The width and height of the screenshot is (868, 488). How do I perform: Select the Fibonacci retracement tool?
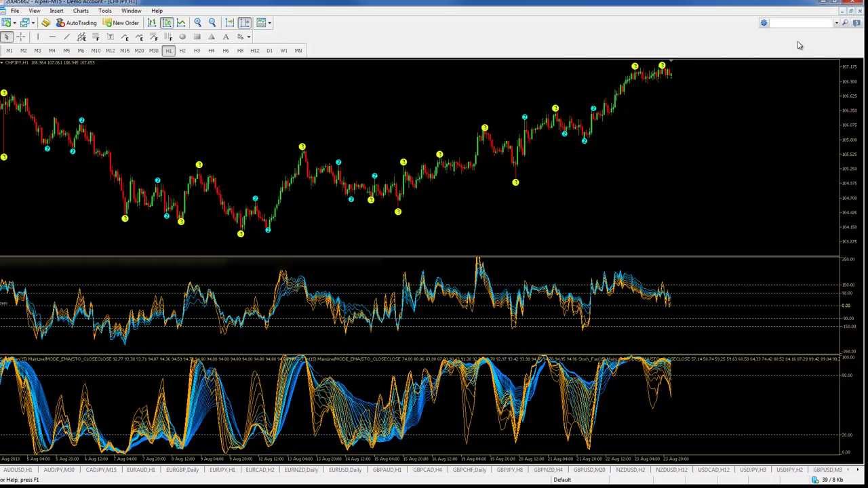(x=96, y=37)
